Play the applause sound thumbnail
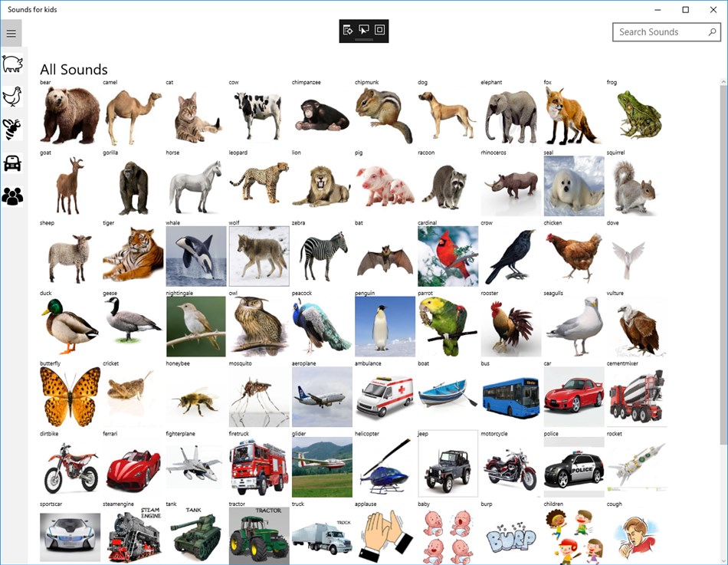 (x=385, y=535)
